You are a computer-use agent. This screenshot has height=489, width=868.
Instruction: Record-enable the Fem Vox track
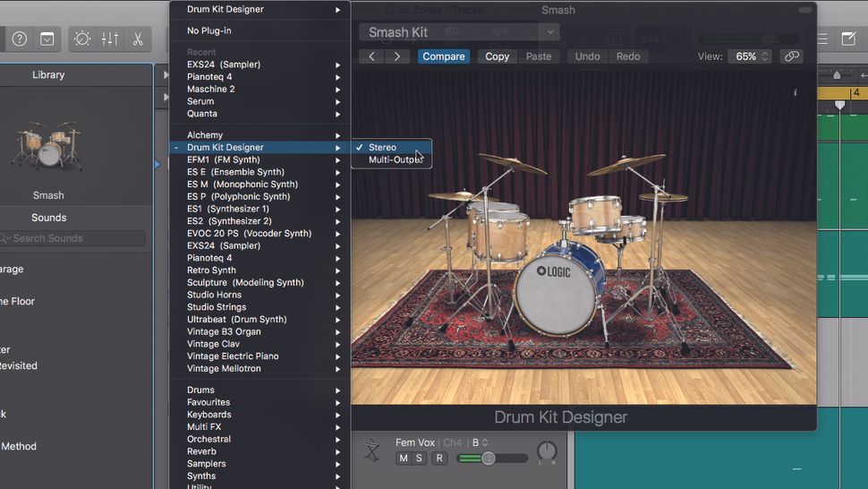439,458
